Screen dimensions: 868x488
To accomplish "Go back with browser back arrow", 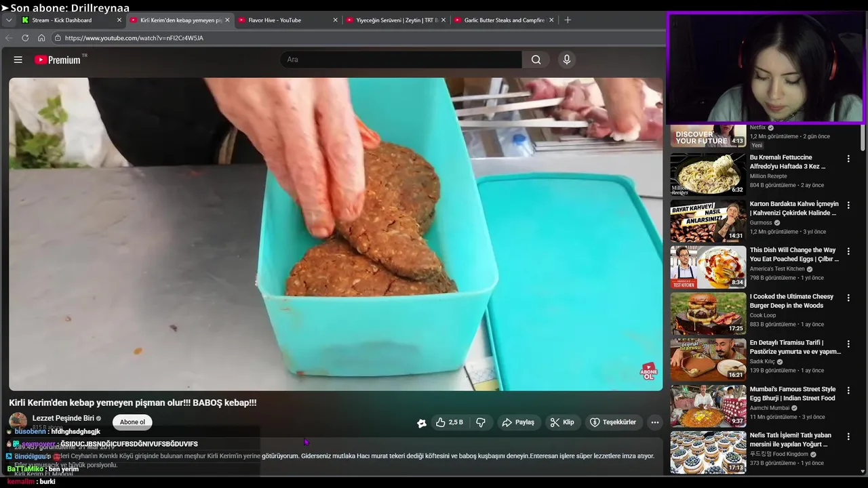I will [x=9, y=38].
